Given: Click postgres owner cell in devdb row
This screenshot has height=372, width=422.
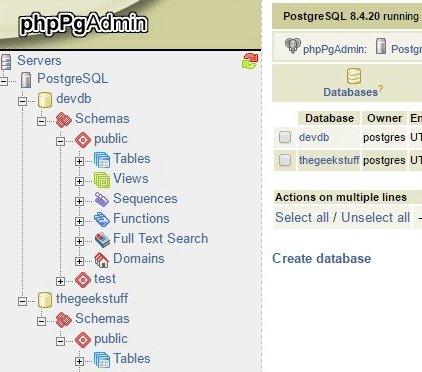Looking at the screenshot, I should click(x=384, y=137).
